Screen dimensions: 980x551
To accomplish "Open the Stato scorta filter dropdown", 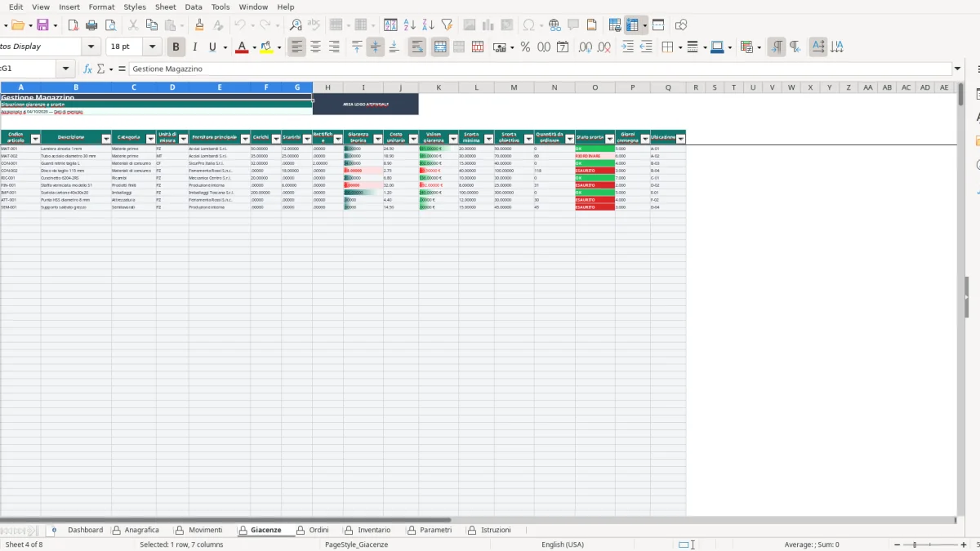I will (609, 139).
